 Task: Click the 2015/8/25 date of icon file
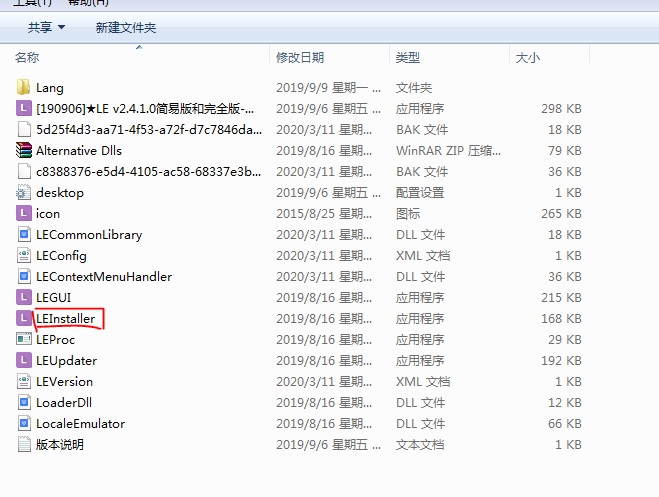click(324, 213)
